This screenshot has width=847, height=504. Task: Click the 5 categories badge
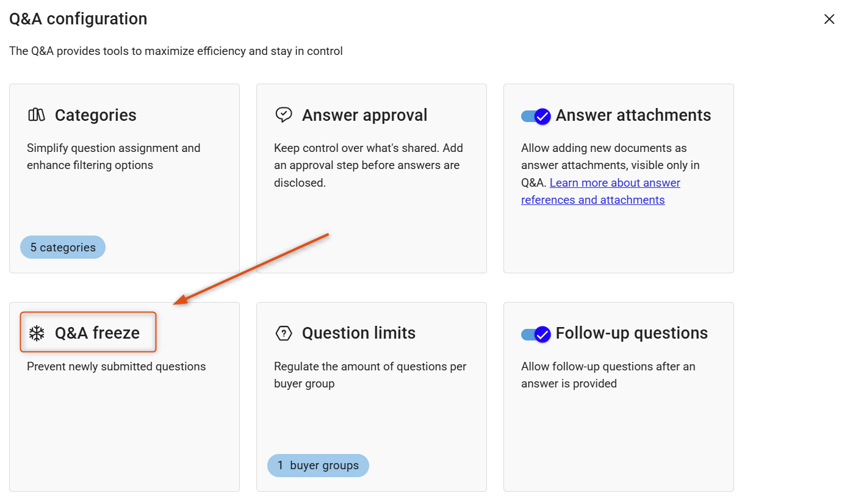(x=63, y=247)
